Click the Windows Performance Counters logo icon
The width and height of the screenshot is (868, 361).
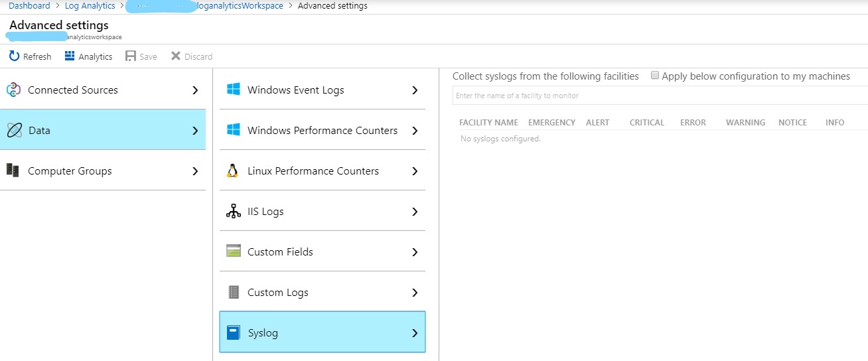click(x=233, y=130)
